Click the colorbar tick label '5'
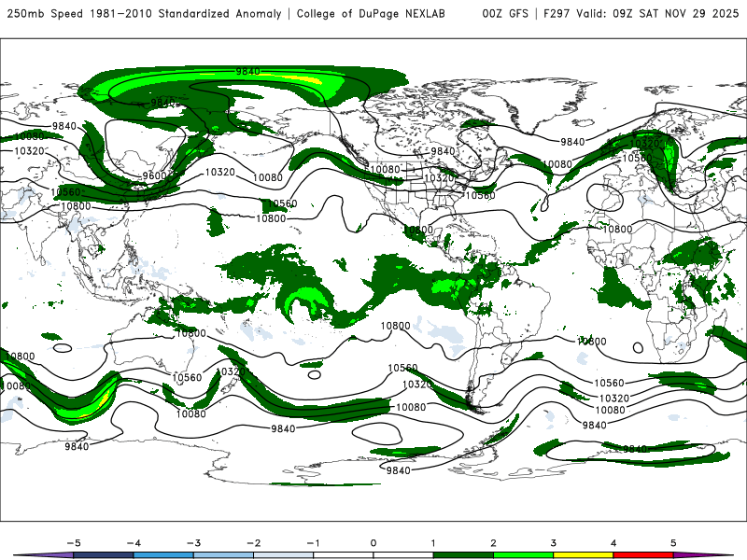747x560 pixels. 673,543
